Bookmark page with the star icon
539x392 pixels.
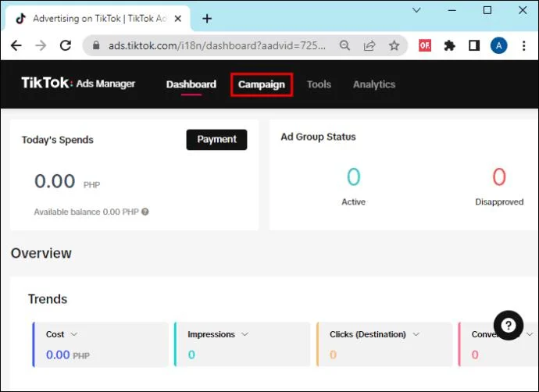click(x=394, y=45)
